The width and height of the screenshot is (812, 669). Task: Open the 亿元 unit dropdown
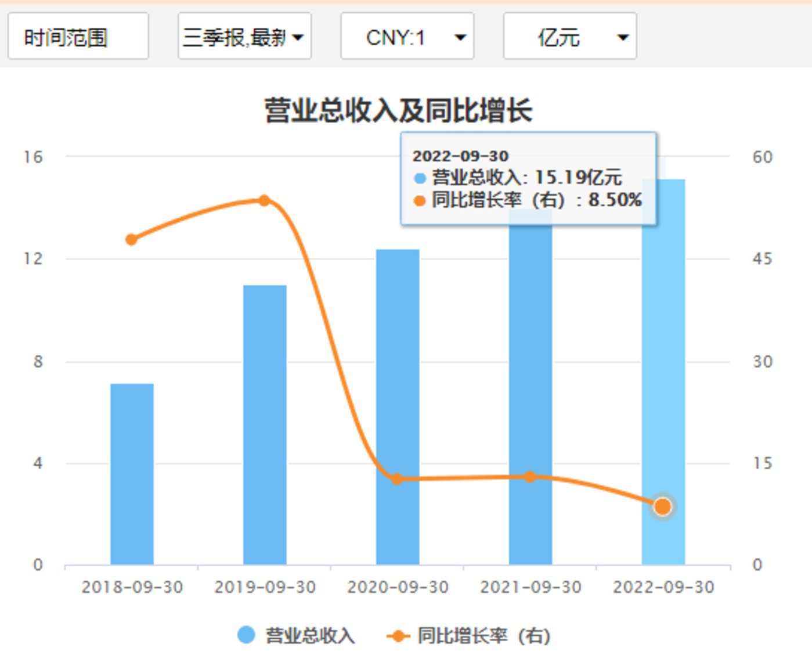(570, 37)
